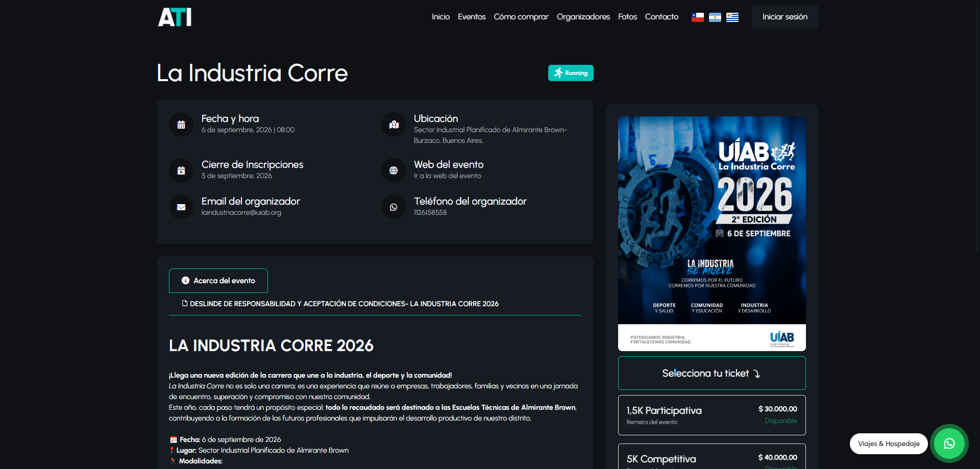The image size is (980, 469).
Task: Click the Running category badge
Action: 571,73
